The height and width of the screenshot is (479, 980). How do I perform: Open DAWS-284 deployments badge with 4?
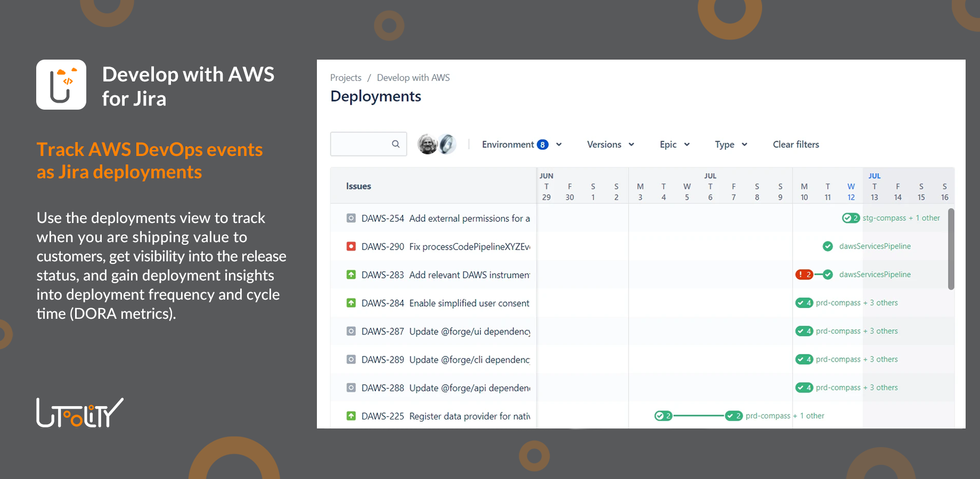tap(804, 303)
